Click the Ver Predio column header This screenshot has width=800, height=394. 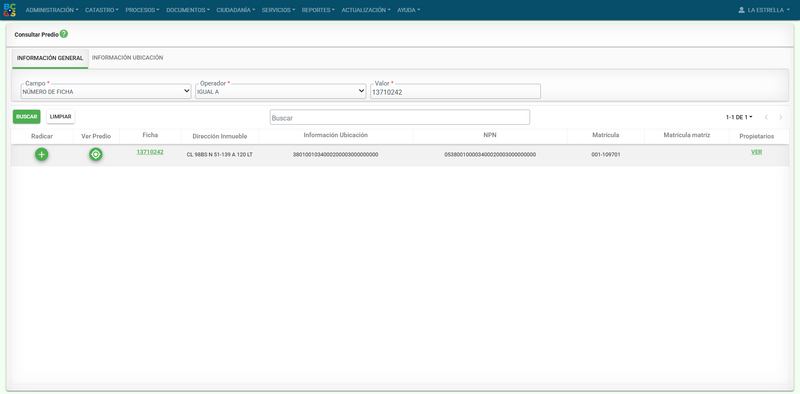96,136
